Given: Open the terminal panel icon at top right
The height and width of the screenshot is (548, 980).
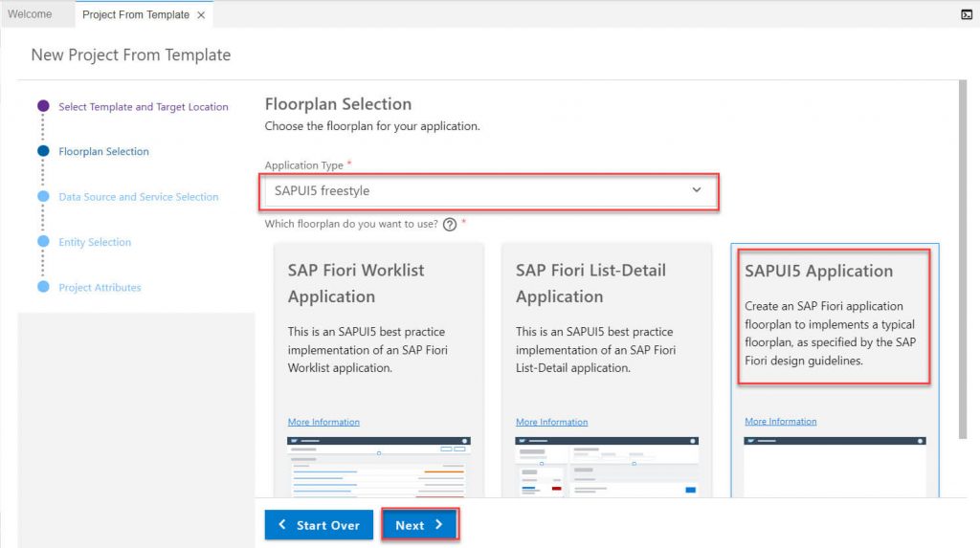Looking at the screenshot, I should tap(967, 14).
